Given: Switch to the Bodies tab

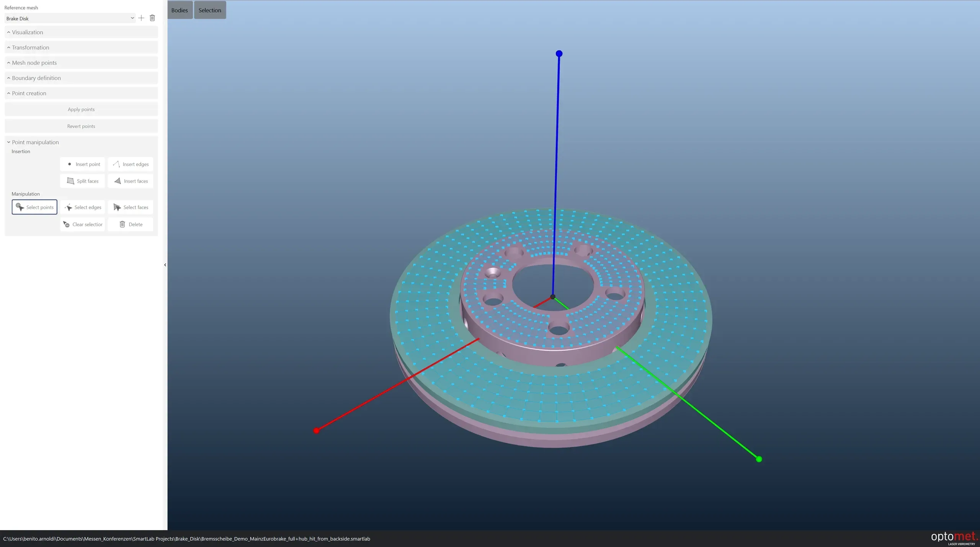Looking at the screenshot, I should 180,10.
